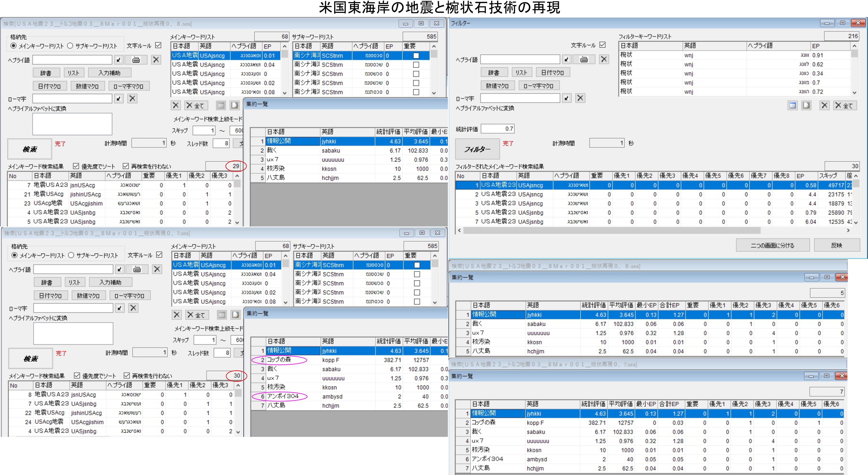Toggle 文字ルール checkbox in Filter window
The height and width of the screenshot is (475, 868).
pos(603,45)
